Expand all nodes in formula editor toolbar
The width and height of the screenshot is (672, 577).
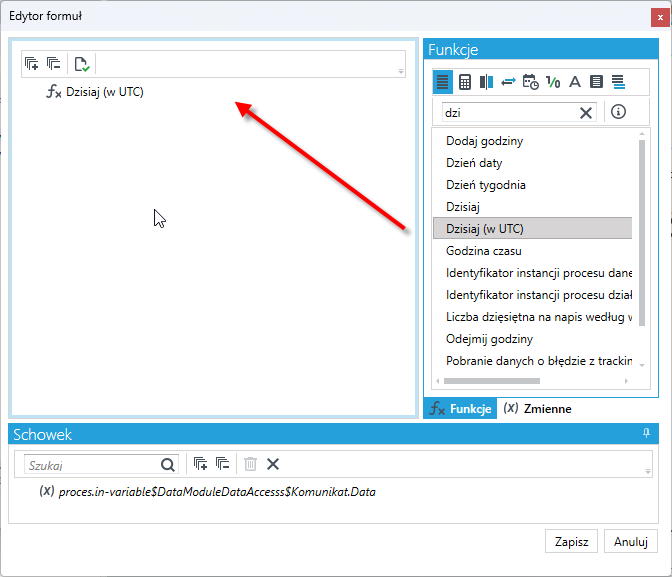click(x=31, y=64)
